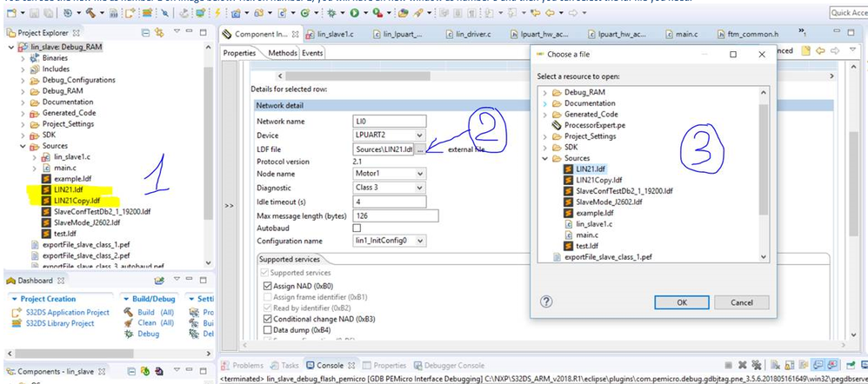
Task: Click the Debug link in Dashboard
Action: tap(148, 334)
